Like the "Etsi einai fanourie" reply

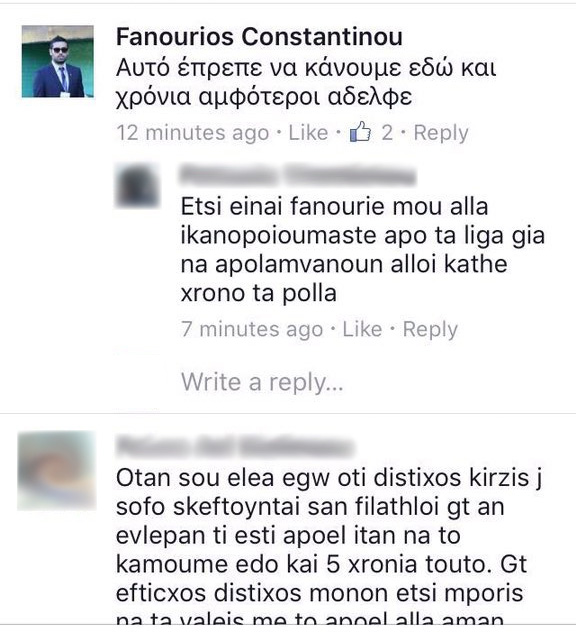point(362,329)
